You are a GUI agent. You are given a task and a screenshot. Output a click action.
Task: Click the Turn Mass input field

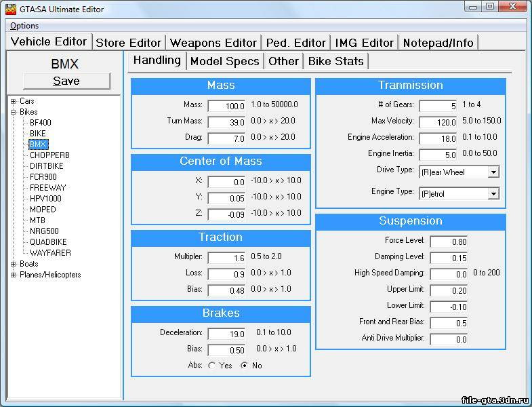tap(226, 122)
